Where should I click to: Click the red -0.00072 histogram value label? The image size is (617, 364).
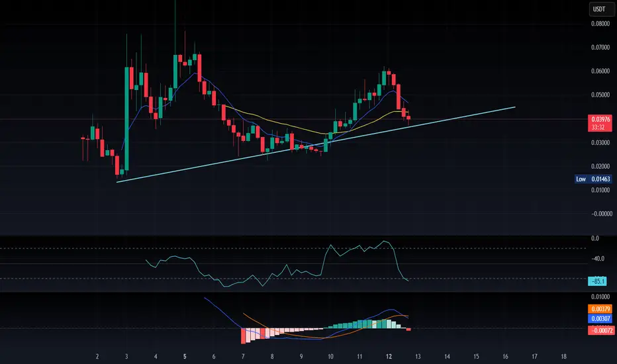tap(600, 330)
